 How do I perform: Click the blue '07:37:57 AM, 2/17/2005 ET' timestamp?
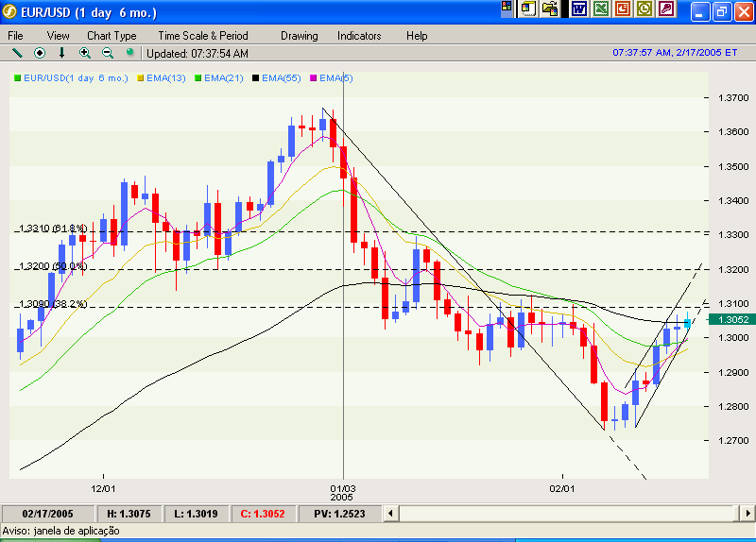(675, 53)
